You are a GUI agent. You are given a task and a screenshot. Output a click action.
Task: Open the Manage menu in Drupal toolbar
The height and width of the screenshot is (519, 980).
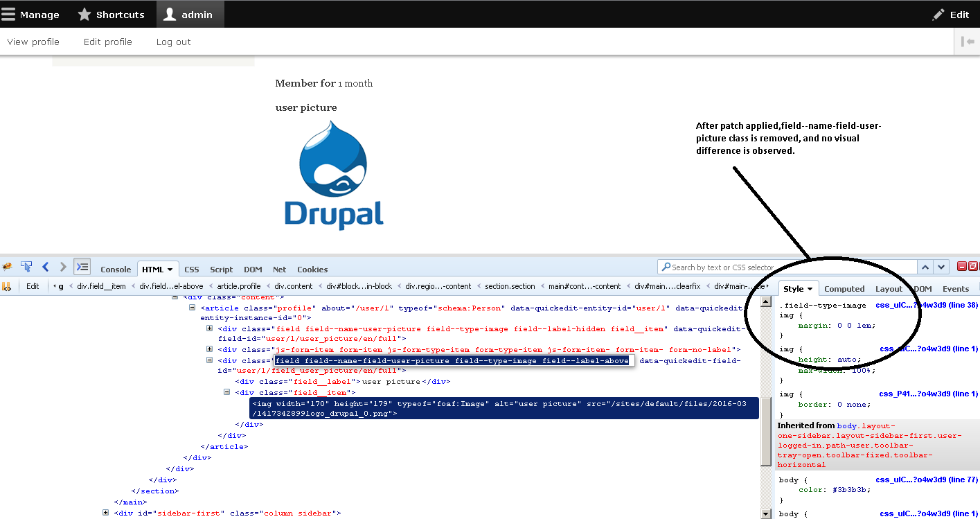click(30, 15)
